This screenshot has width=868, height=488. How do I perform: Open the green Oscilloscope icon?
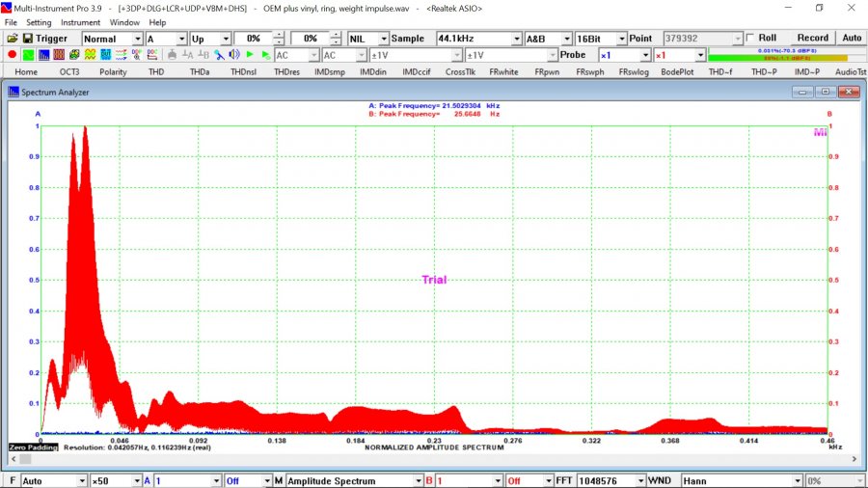(x=28, y=55)
